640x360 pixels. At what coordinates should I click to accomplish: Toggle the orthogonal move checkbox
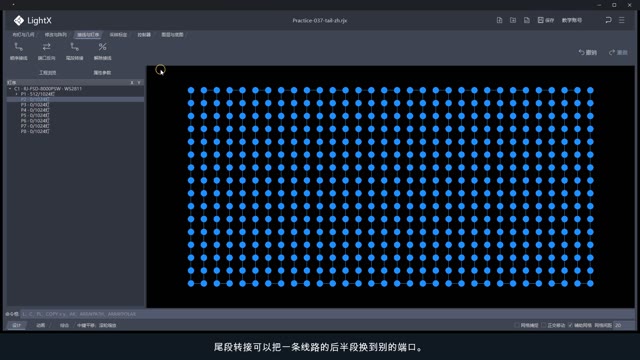(x=543, y=325)
